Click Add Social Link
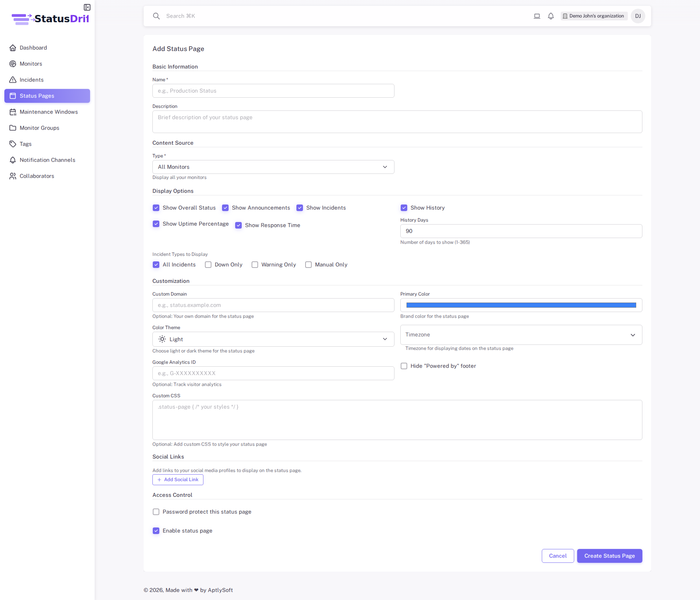The height and width of the screenshot is (600, 700). (178, 480)
